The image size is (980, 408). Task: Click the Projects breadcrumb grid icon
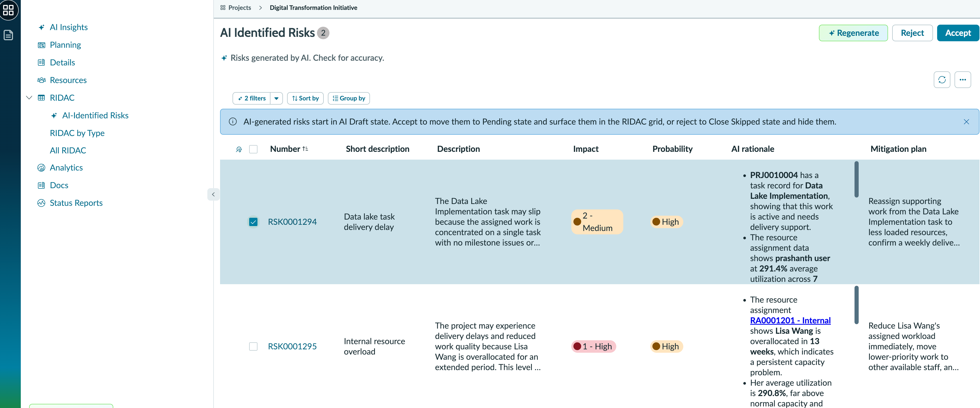click(x=223, y=8)
